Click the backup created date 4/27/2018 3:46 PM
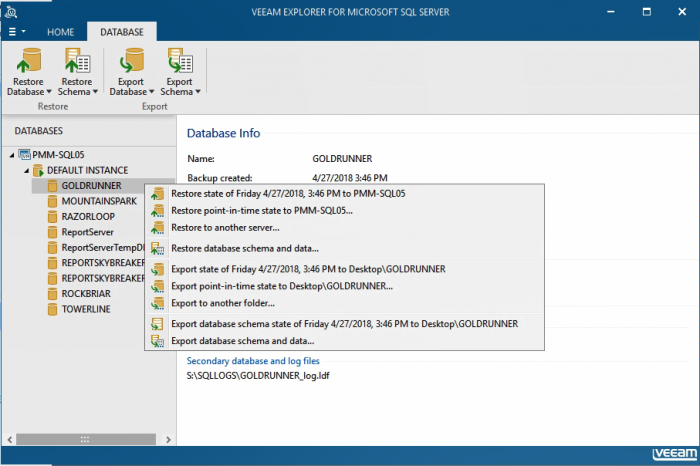This screenshot has width=700, height=466. [x=350, y=178]
